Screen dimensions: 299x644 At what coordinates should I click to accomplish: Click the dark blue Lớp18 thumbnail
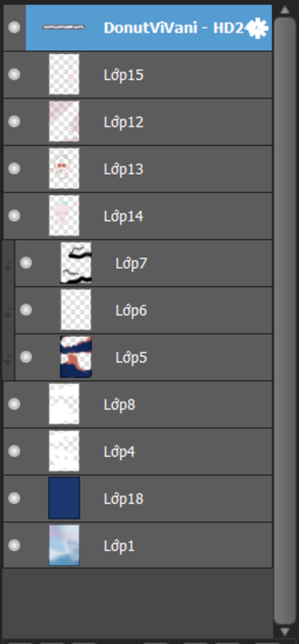(x=64, y=498)
